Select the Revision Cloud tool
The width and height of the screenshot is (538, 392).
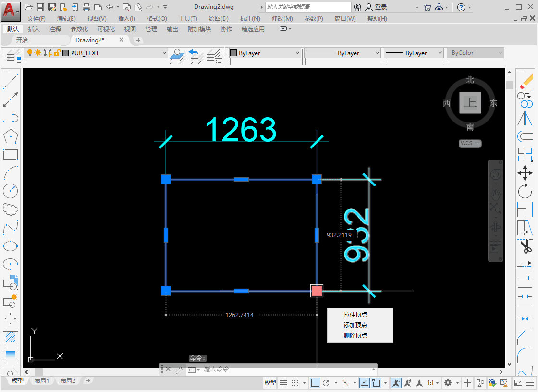[x=10, y=209]
